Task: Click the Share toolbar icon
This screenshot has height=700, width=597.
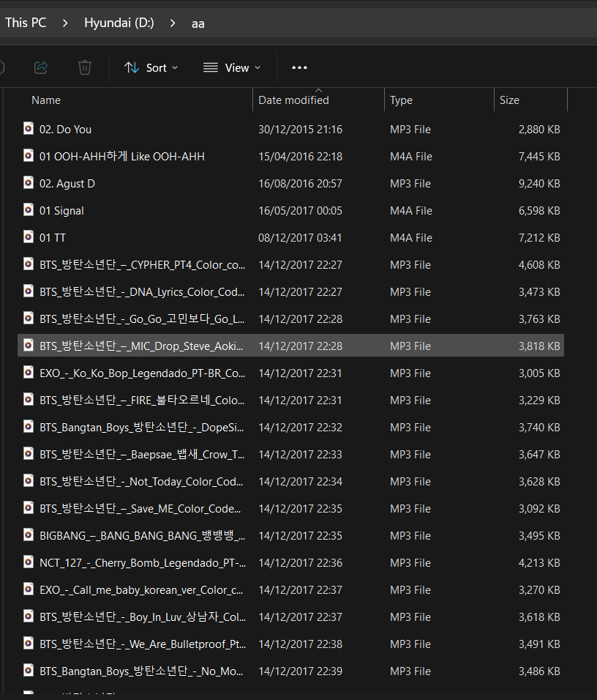Action: (x=41, y=68)
